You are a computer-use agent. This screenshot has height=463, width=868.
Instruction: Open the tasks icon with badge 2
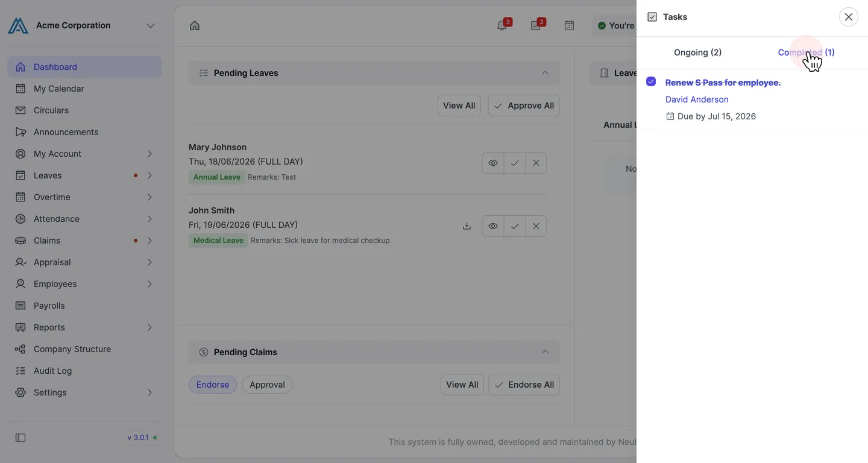535,25
